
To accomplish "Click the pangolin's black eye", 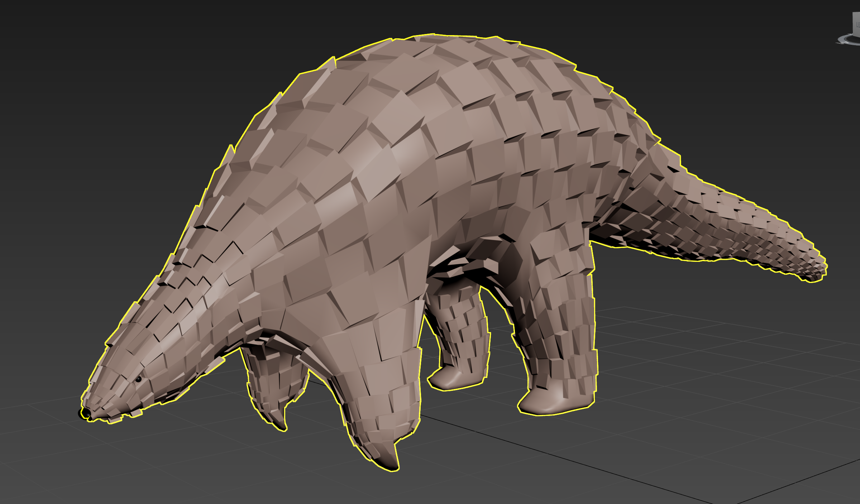I will point(138,379).
